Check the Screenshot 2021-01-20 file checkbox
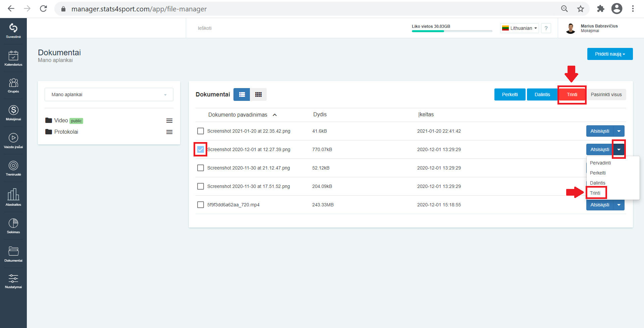The width and height of the screenshot is (644, 328). click(x=201, y=131)
